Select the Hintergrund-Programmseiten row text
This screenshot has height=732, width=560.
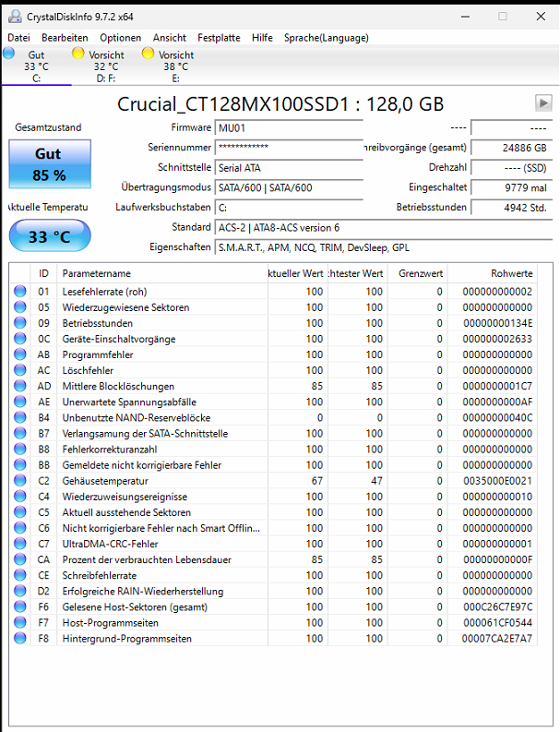[127, 639]
